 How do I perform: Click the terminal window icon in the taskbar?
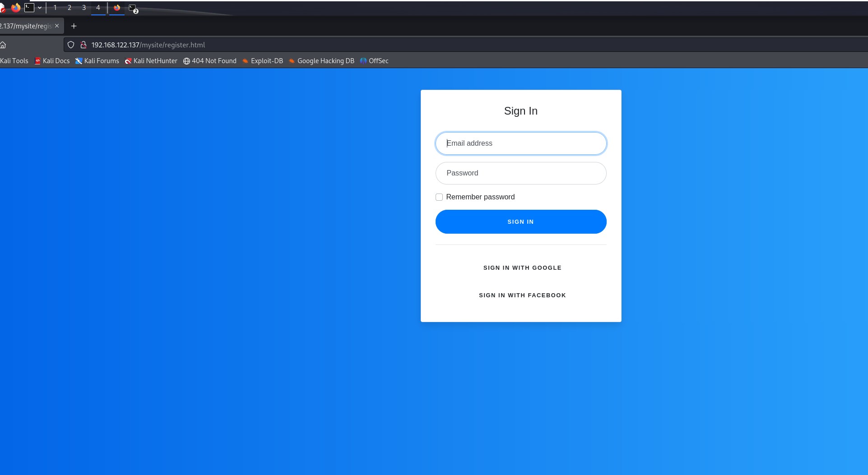pos(133,8)
